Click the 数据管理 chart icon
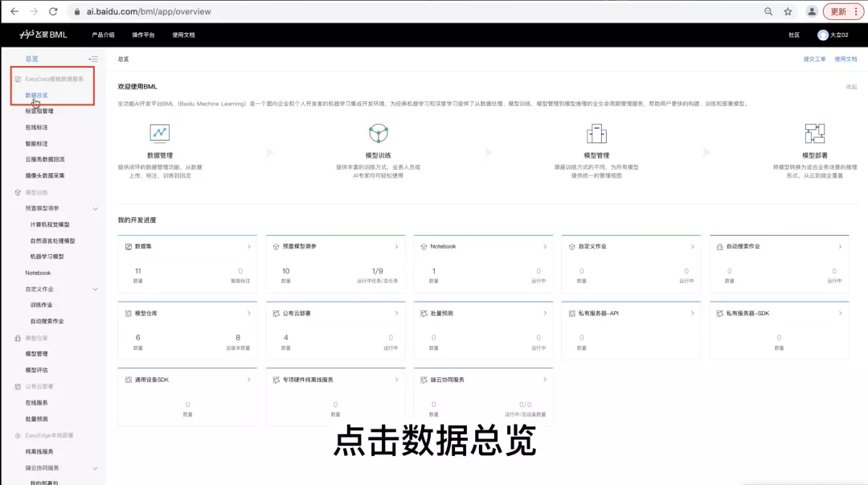868x485 pixels. click(160, 133)
